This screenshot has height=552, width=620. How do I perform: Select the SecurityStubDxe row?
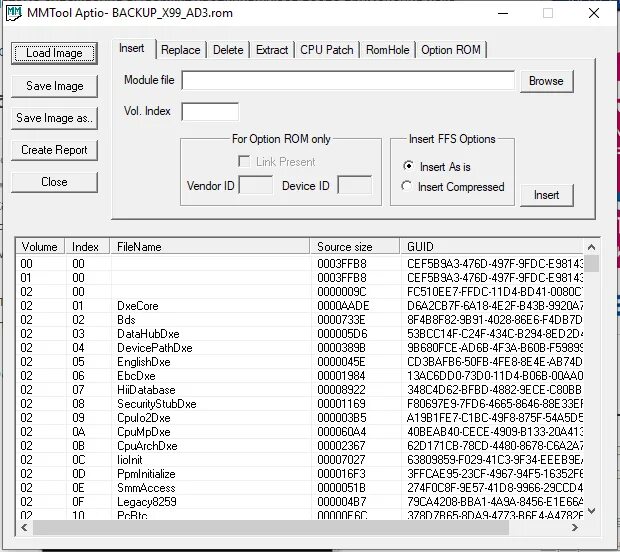point(300,404)
